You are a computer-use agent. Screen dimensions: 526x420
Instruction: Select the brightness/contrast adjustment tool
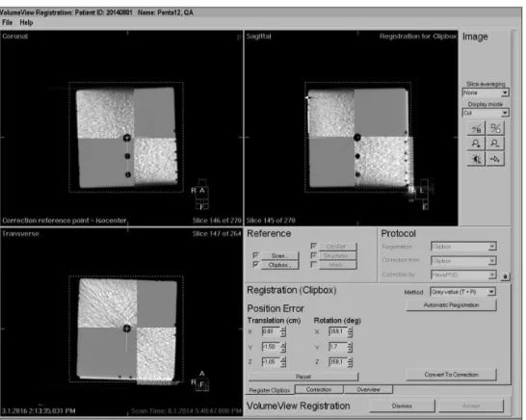(476, 159)
